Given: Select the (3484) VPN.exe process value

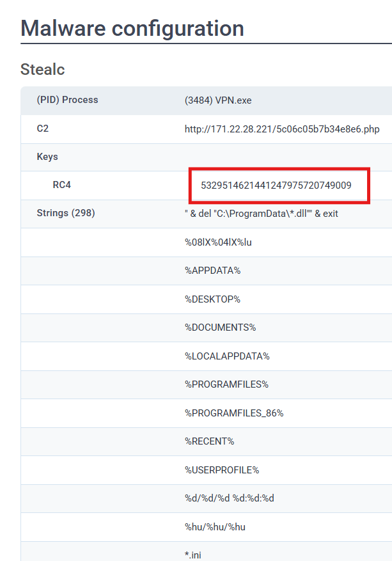Looking at the screenshot, I should (x=217, y=100).
